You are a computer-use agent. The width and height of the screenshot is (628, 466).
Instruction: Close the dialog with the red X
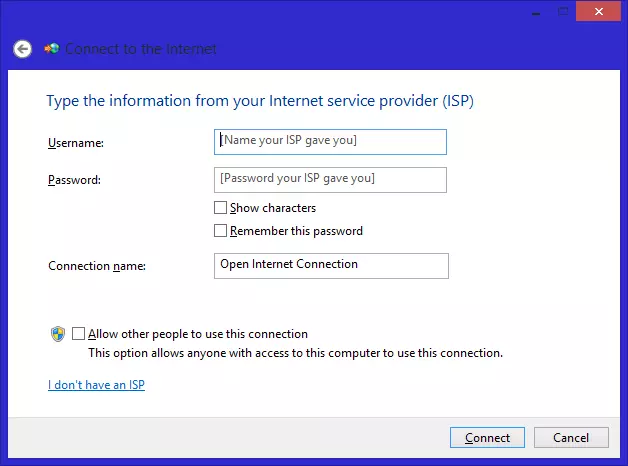click(599, 10)
